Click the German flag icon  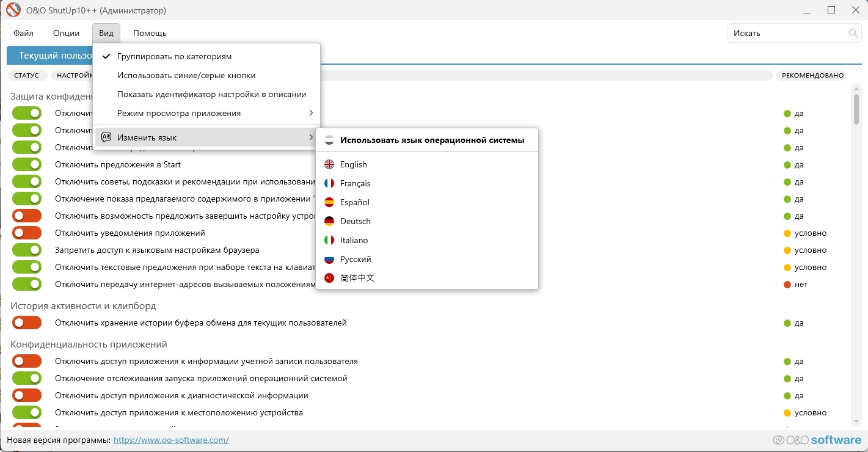[329, 221]
